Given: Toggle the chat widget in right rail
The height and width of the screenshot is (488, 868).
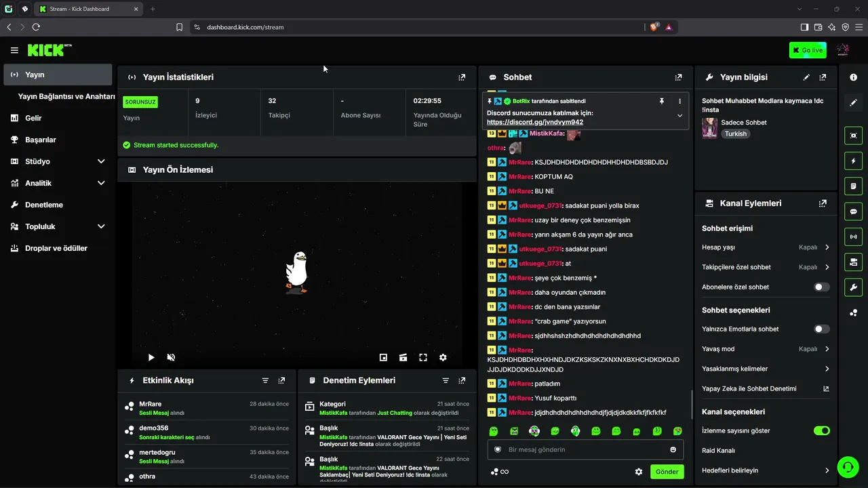Looking at the screenshot, I should [x=853, y=211].
